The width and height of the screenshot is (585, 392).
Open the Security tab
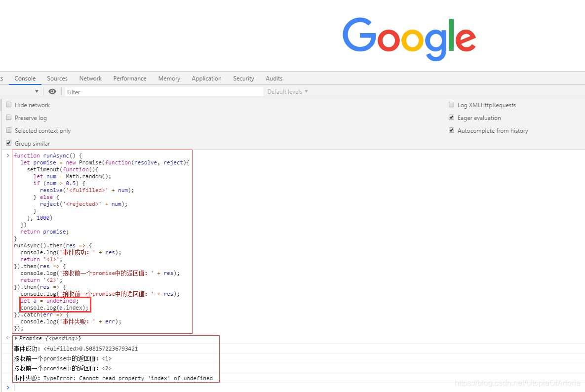pos(243,78)
